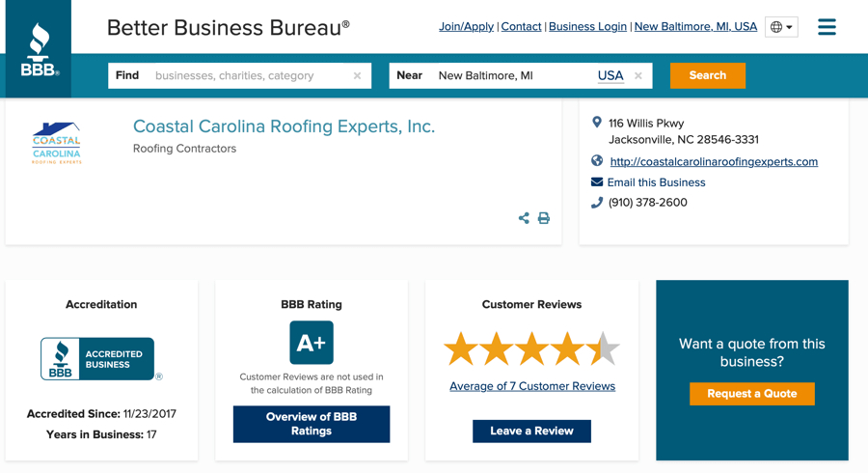Click the orange Search button
This screenshot has width=868, height=473.
click(x=708, y=75)
